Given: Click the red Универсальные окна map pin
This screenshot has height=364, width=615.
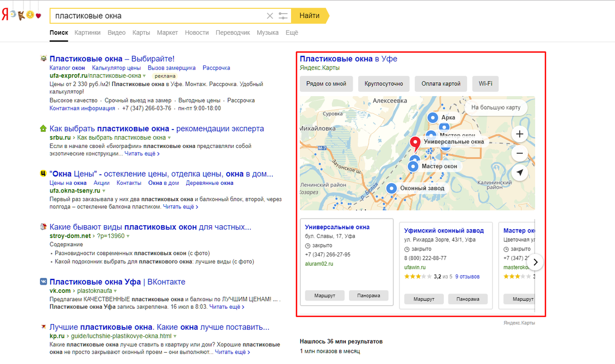Looking at the screenshot, I should point(416,144).
